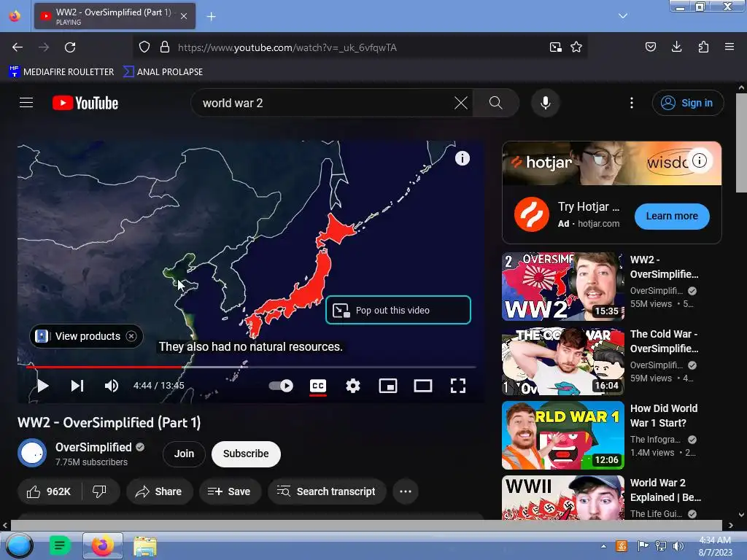Open OverSimplified channel name link
The height and width of the screenshot is (560, 747).
click(x=93, y=447)
